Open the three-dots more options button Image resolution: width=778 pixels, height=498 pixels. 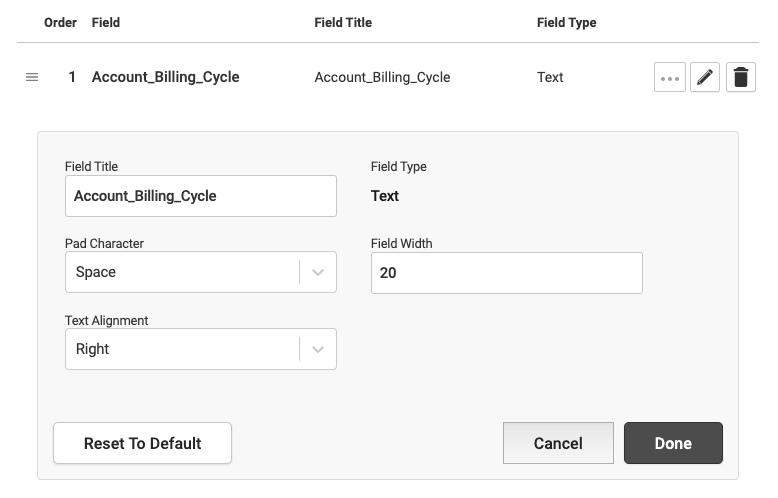click(670, 77)
